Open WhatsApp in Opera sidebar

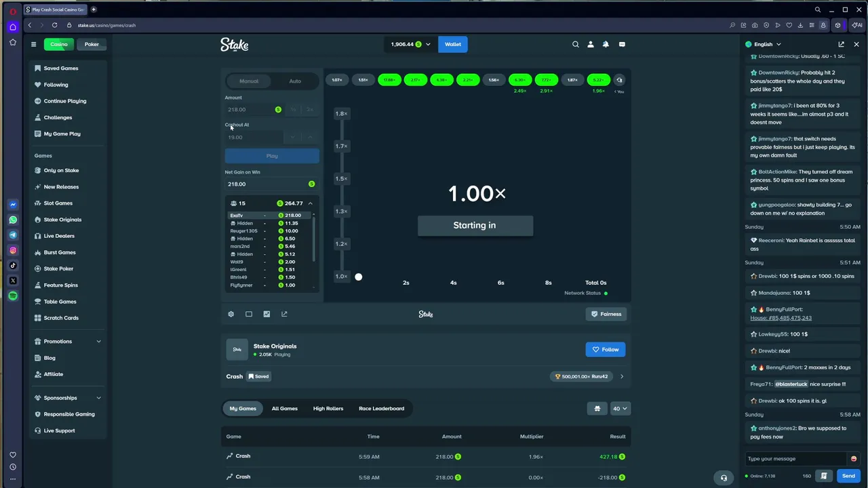coord(13,220)
